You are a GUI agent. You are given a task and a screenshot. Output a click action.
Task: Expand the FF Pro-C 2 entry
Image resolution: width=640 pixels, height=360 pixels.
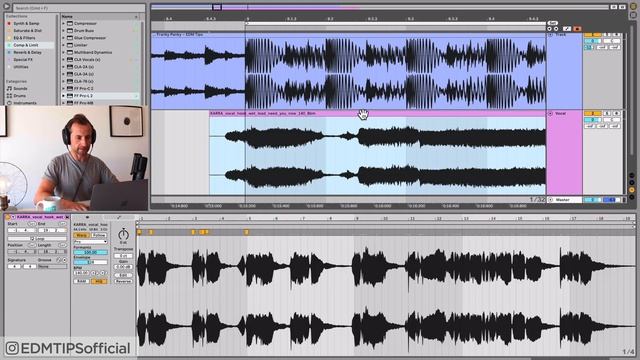[64, 89]
